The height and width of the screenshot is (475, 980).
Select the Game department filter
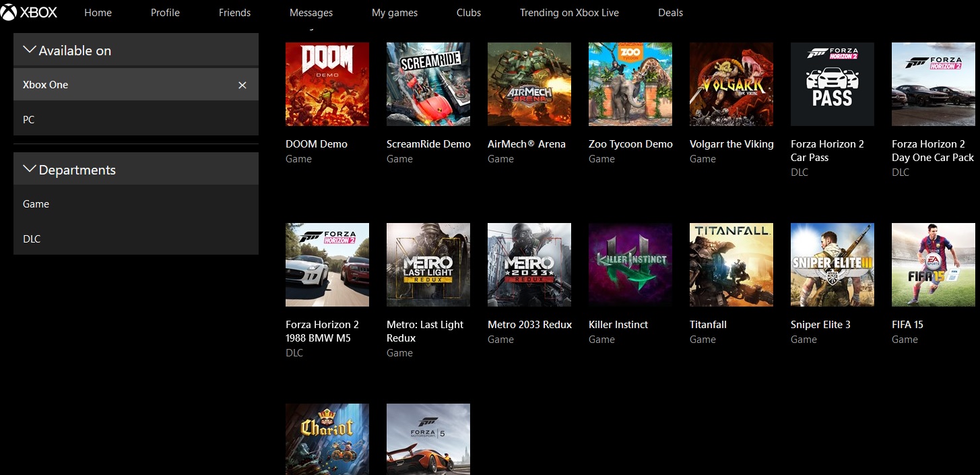tap(36, 203)
